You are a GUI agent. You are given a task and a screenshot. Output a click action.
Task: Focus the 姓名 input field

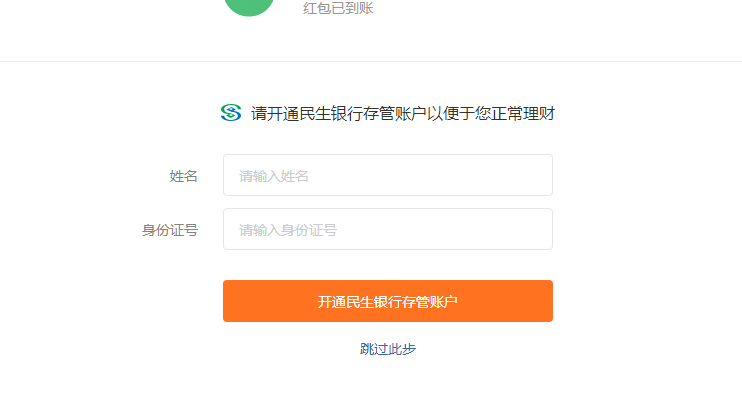click(388, 175)
